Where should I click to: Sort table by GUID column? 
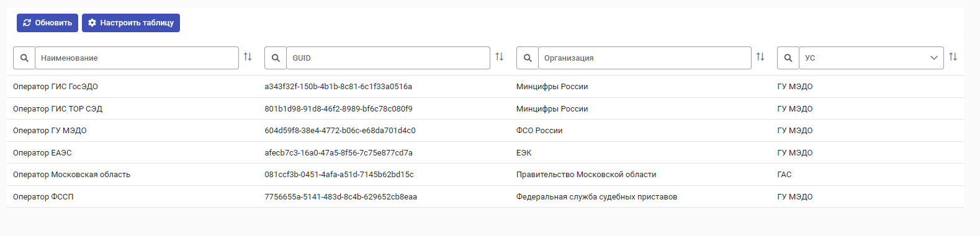(x=499, y=57)
